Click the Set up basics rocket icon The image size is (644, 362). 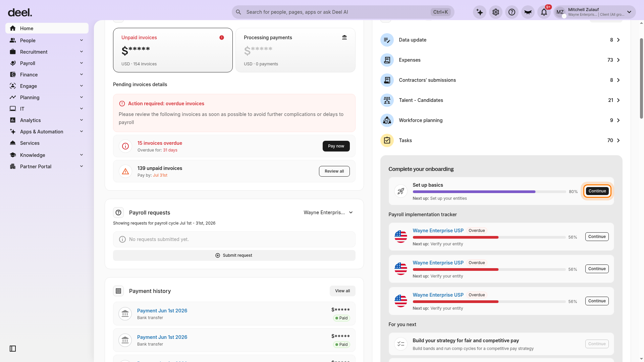tap(401, 191)
